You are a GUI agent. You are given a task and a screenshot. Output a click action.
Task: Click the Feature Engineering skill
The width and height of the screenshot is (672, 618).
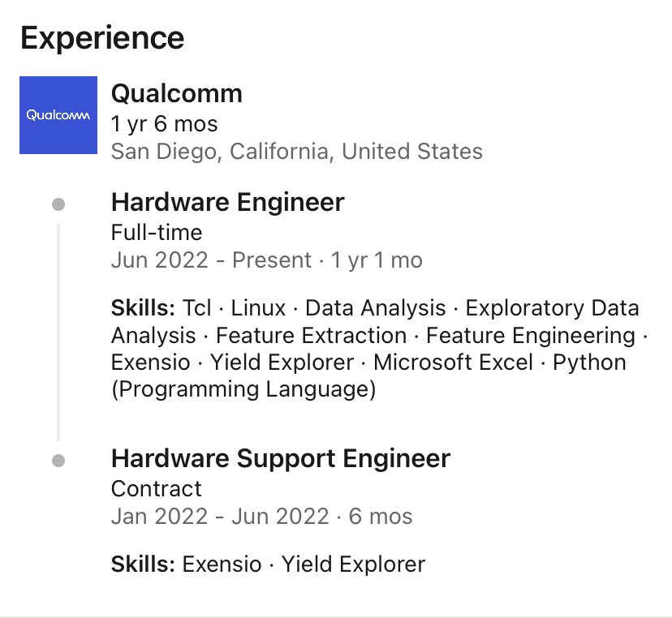click(531, 335)
